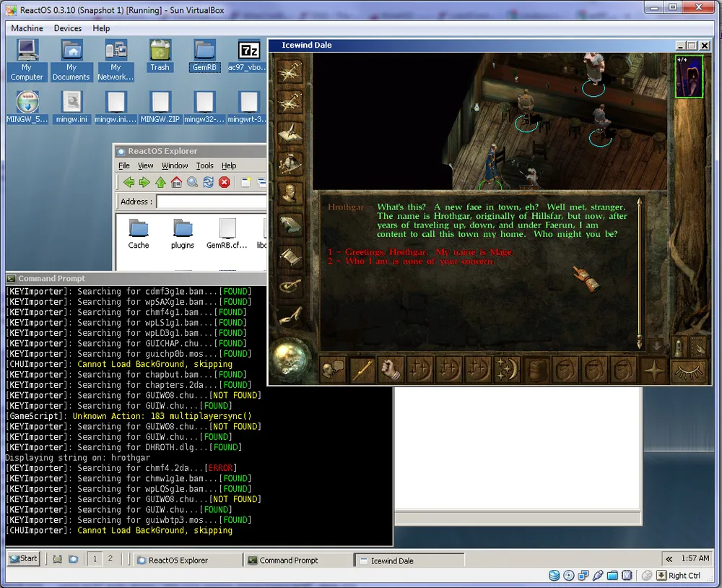Click the VirtualBox network status icon
Screen dimensions: 722x588
583,576
